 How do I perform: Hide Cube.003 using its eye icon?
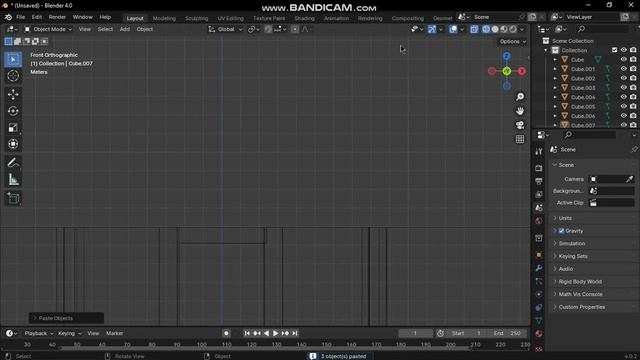623,88
